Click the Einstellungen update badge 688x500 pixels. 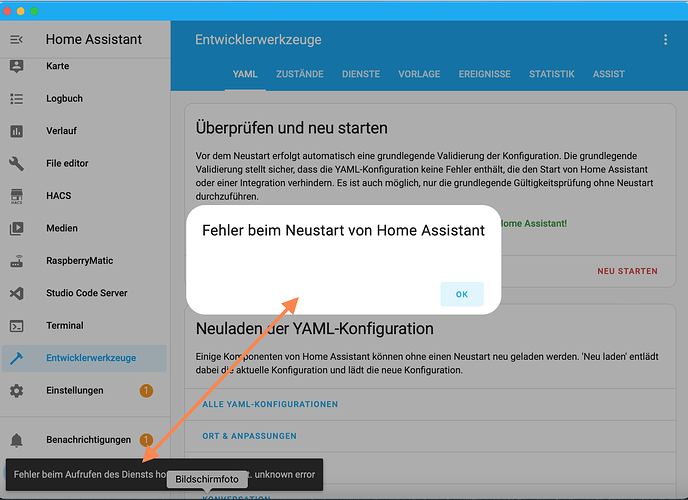tap(146, 390)
